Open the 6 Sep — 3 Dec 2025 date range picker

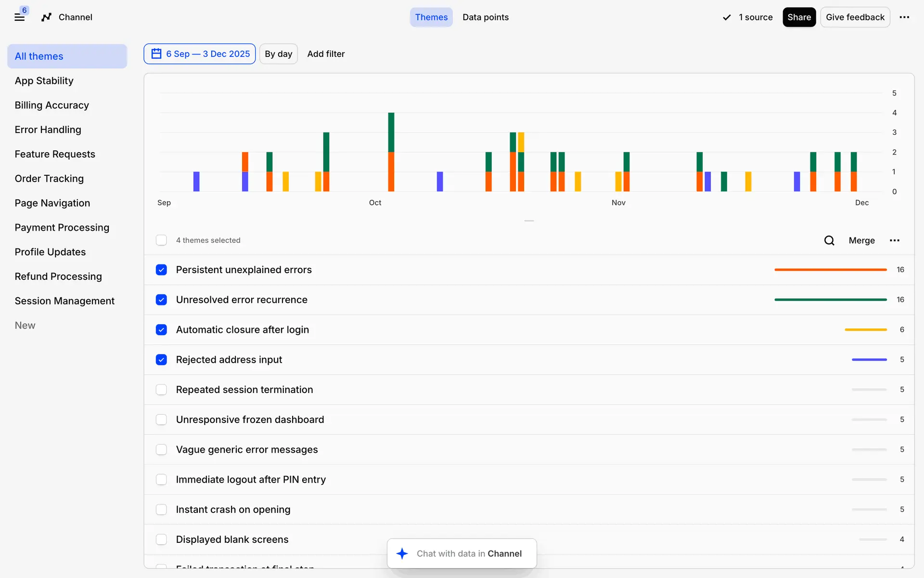(x=207, y=54)
